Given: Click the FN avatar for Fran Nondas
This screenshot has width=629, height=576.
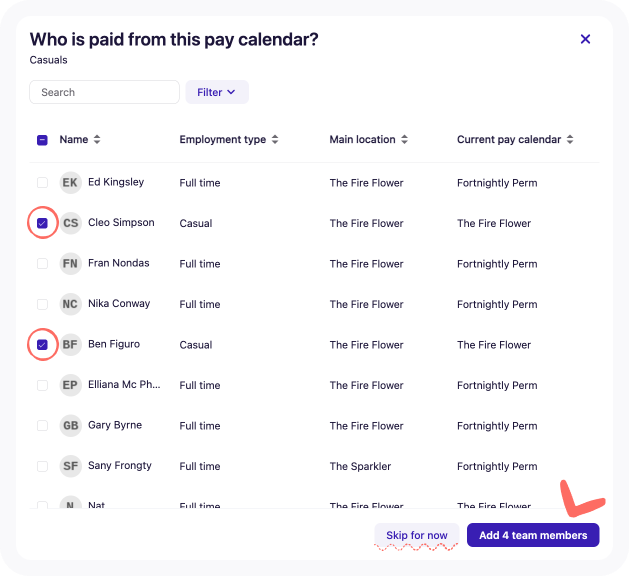Looking at the screenshot, I should coord(71,264).
